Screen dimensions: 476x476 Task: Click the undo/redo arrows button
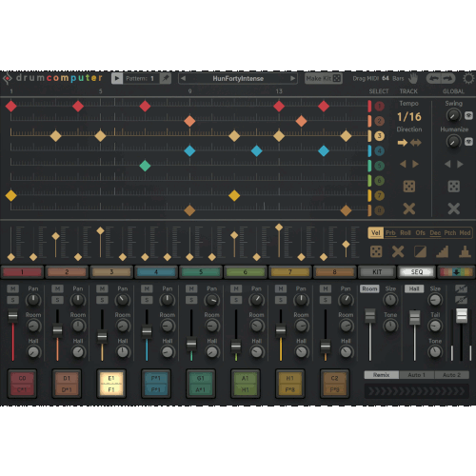[x=441, y=78]
